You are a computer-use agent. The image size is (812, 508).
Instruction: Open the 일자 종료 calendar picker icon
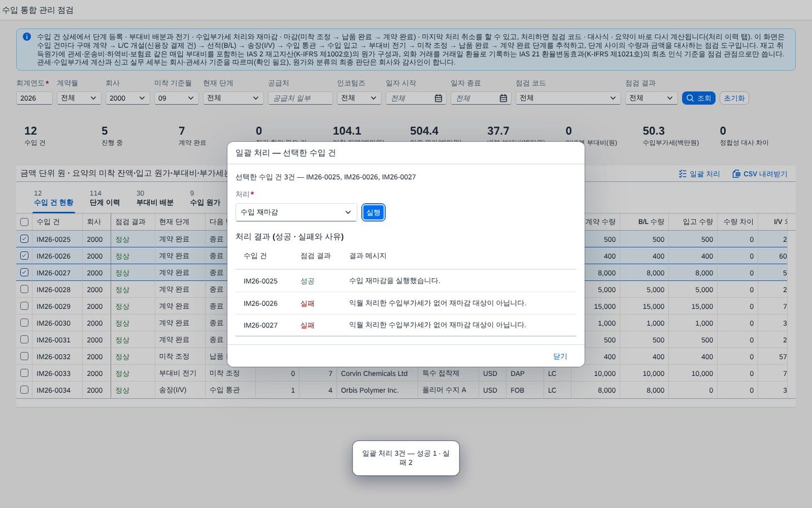pyautogui.click(x=503, y=98)
